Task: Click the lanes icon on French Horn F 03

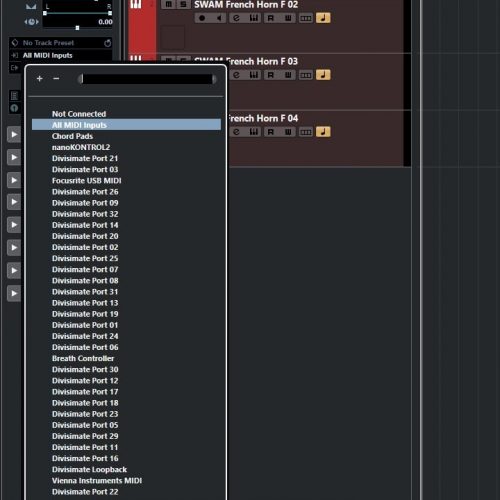Action: click(306, 75)
